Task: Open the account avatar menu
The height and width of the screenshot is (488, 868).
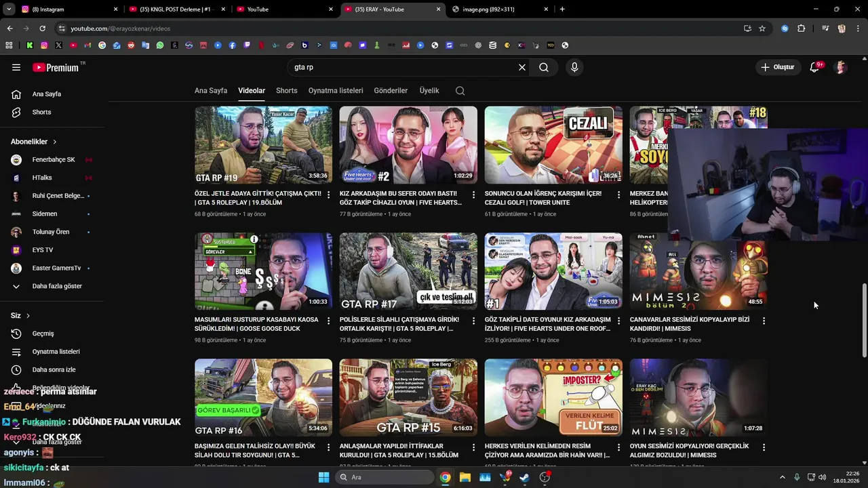Action: (x=841, y=67)
